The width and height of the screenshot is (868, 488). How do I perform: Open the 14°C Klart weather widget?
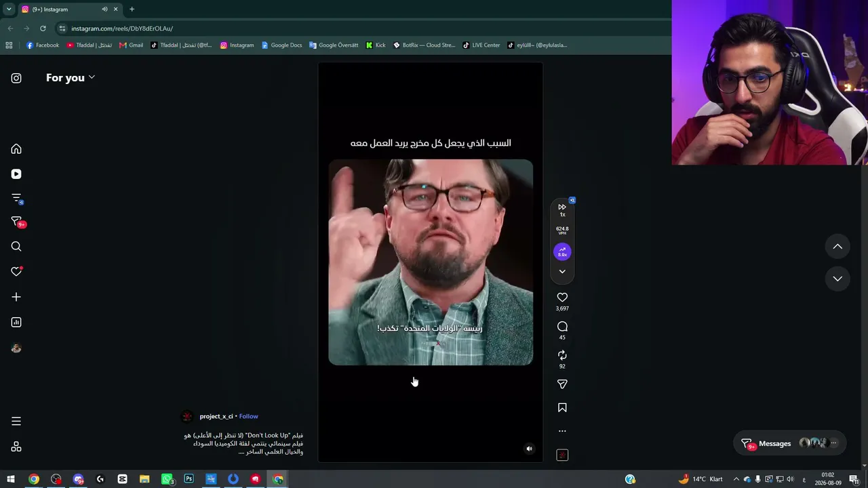(701, 479)
